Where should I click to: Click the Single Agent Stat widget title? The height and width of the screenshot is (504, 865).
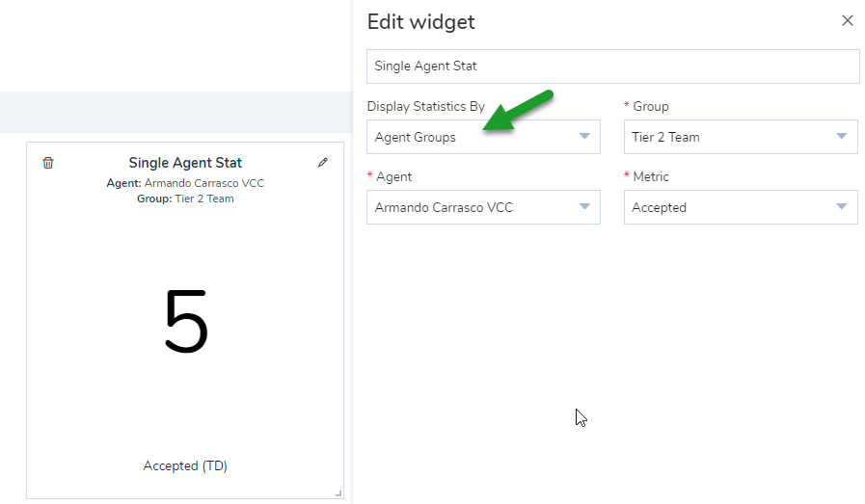185,163
